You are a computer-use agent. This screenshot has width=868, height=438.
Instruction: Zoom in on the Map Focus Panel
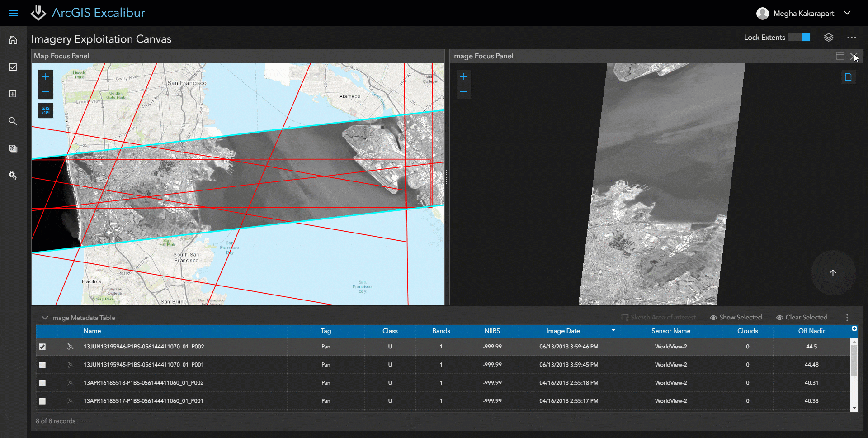coord(45,77)
